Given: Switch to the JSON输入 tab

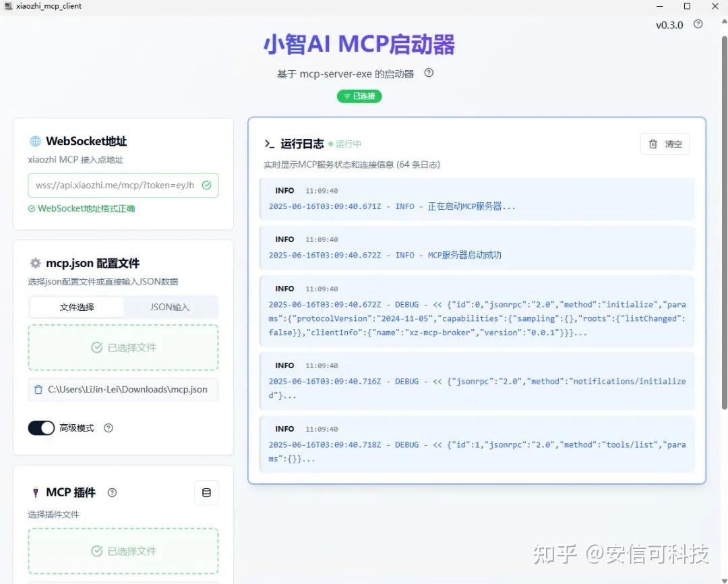Looking at the screenshot, I should point(170,307).
